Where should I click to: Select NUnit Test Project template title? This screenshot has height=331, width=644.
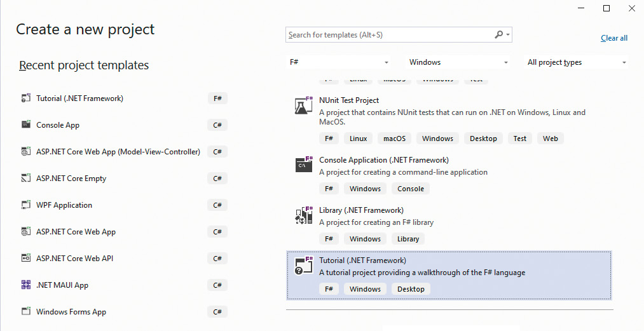348,100
